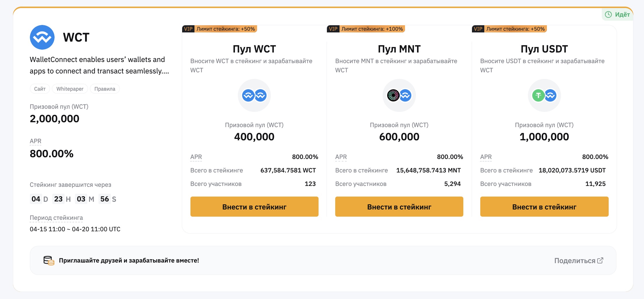Click Внести в стейкинг for MNT pool
This screenshot has width=644, height=299.
[x=399, y=207]
